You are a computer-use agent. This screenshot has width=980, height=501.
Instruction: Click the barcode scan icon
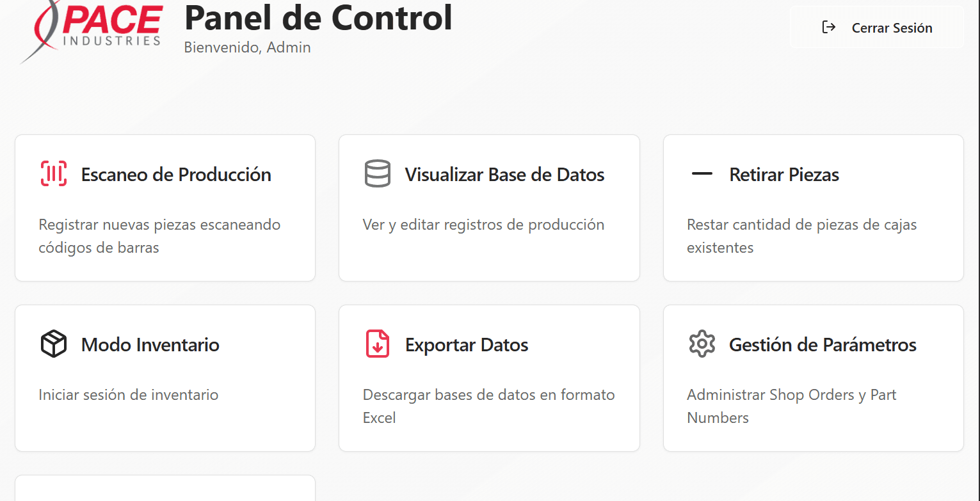click(54, 174)
